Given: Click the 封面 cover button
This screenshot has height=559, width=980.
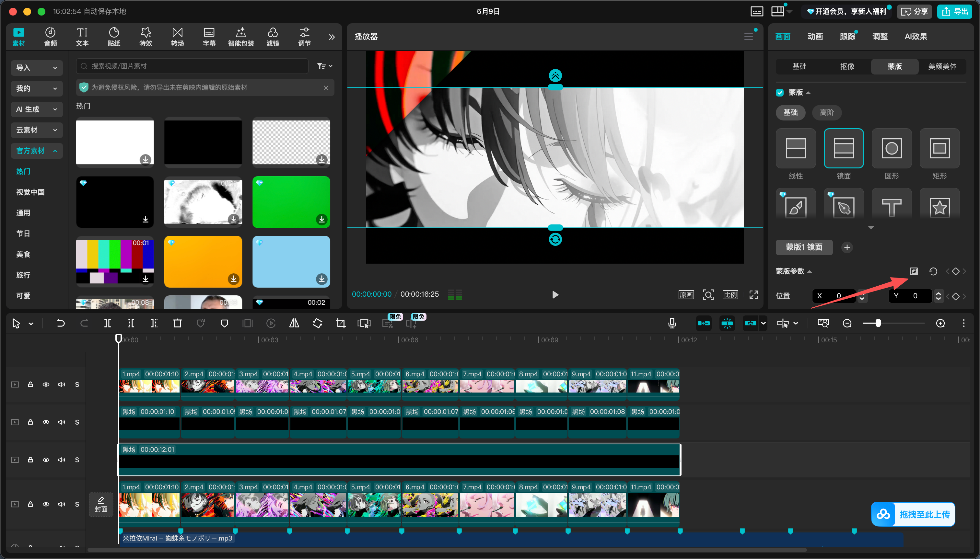Looking at the screenshot, I should (101, 504).
